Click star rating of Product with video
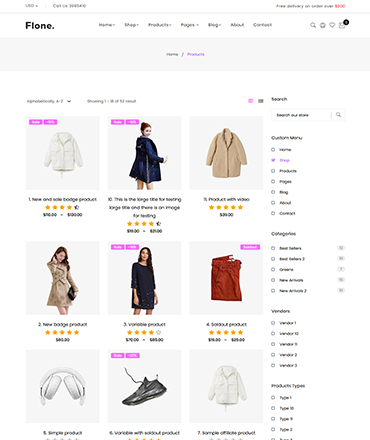This screenshot has width=370, height=440. [226, 207]
